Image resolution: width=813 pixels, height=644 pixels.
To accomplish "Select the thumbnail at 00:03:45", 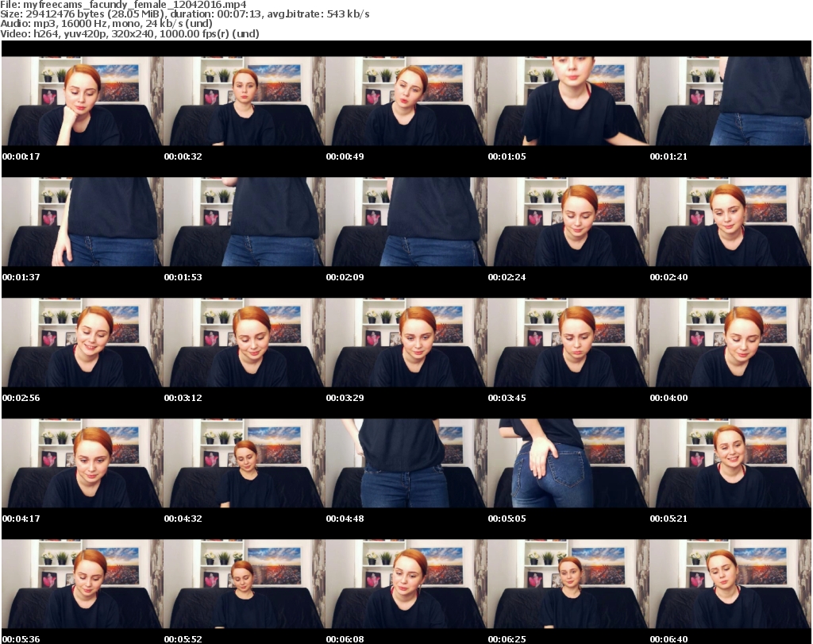I will click(x=568, y=343).
